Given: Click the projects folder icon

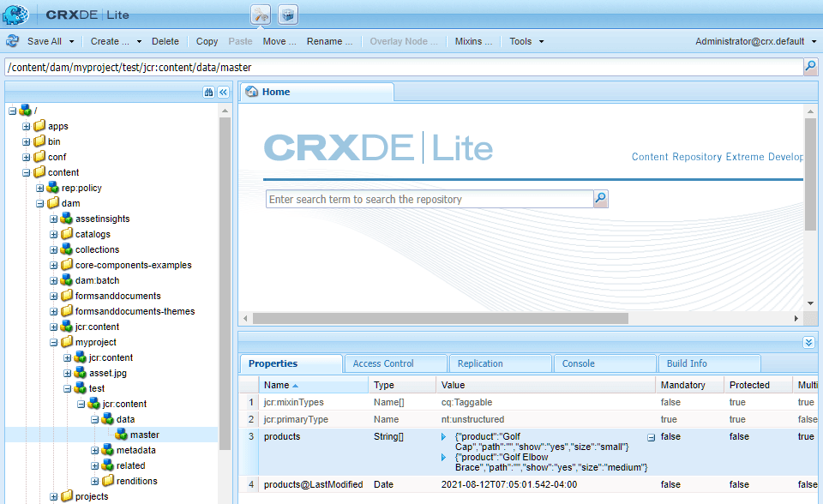Looking at the screenshot, I should 67,496.
